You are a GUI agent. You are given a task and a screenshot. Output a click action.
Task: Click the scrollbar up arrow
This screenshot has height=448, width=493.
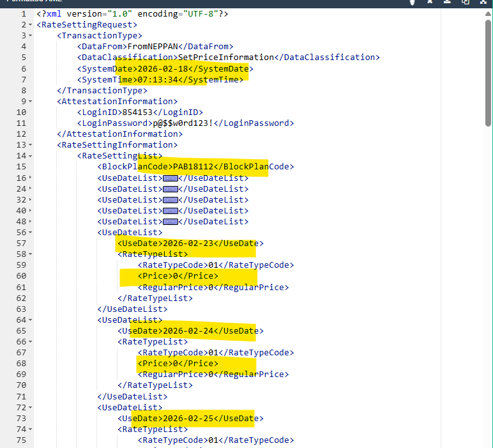488,14
